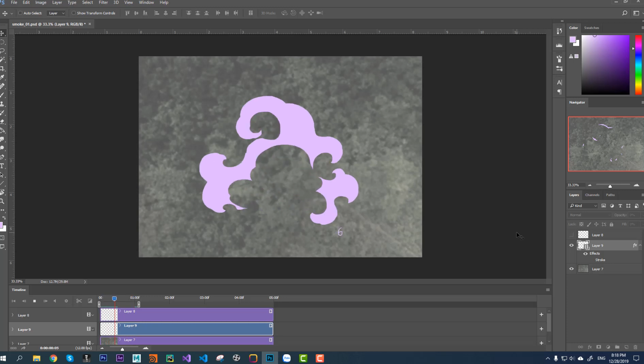This screenshot has height=364, width=644.
Task: Select the Horizontal Type tool
Action: point(2,166)
